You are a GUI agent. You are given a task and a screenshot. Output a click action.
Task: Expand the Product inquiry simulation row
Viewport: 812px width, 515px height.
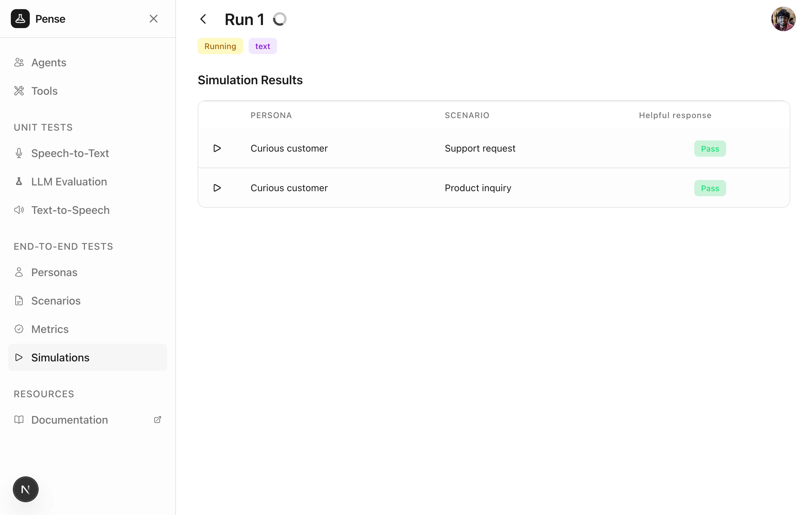217,188
